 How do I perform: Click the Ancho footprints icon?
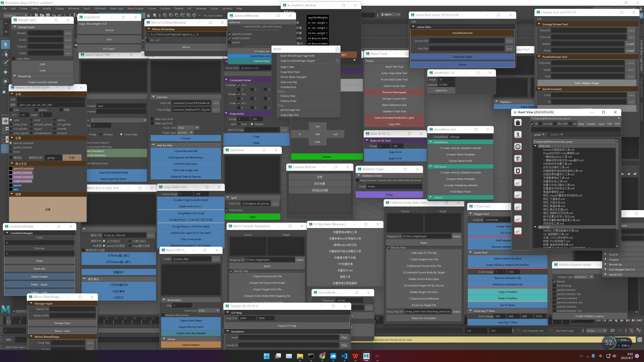pyautogui.click(x=518, y=171)
